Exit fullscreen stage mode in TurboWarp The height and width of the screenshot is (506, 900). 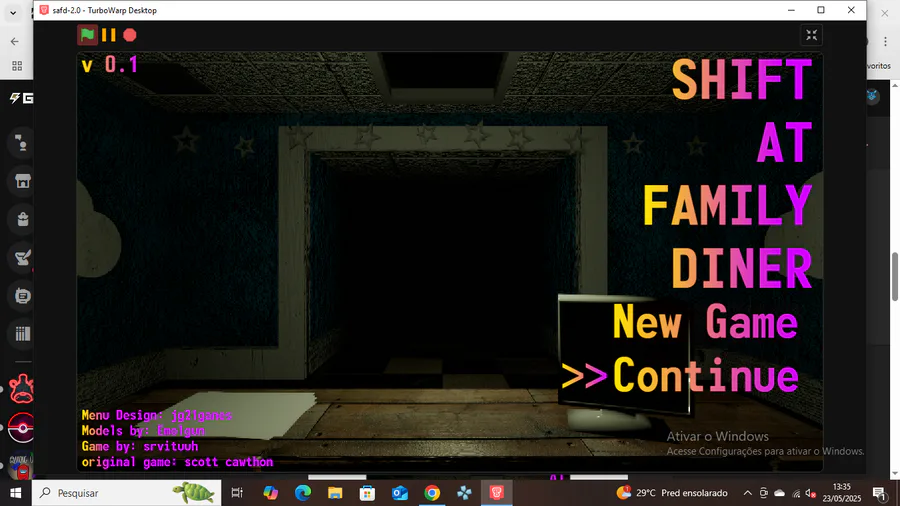coord(811,35)
